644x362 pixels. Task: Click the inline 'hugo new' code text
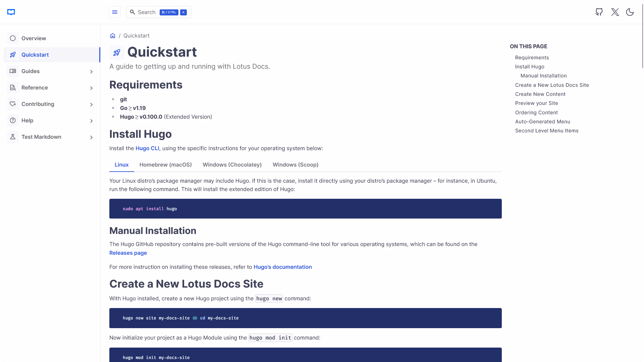[269, 299]
